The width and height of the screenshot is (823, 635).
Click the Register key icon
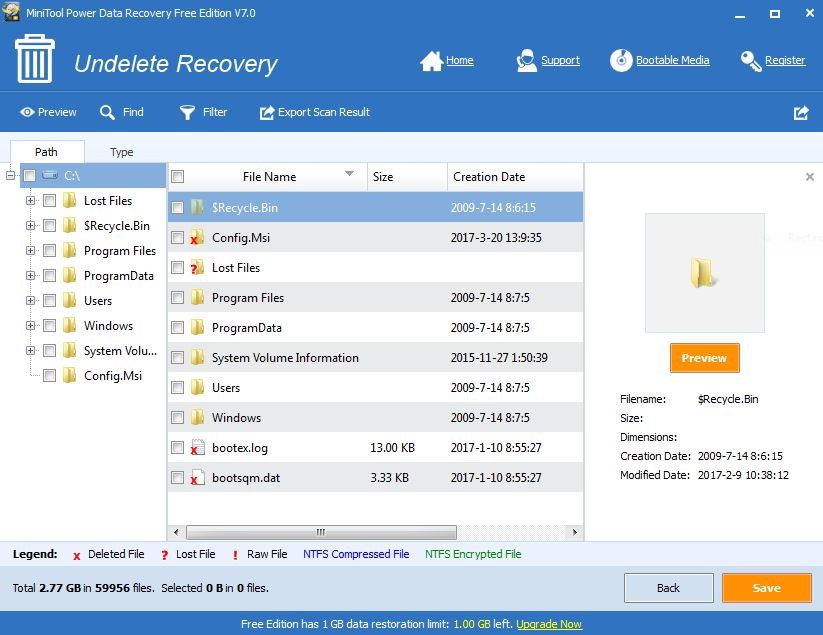[x=751, y=61]
